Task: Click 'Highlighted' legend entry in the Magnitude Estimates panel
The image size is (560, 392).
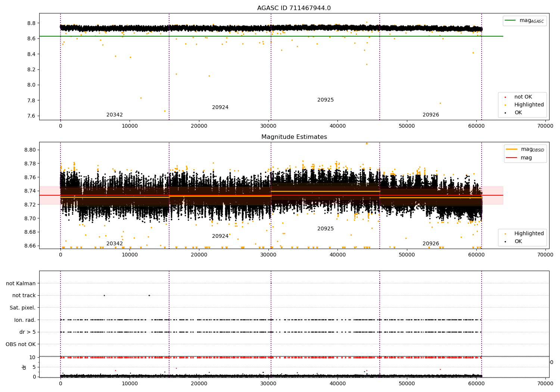Action: coord(525,234)
